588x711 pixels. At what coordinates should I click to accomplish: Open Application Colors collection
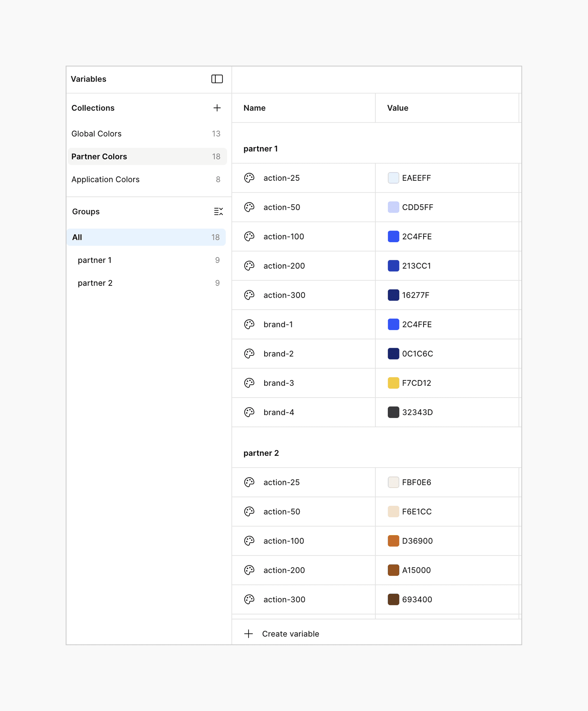coord(105,180)
